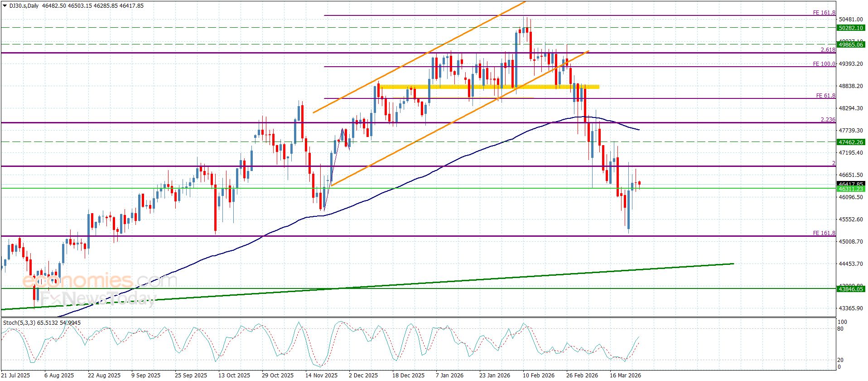Click the economies.com watermark logo
Viewport: 868px width, 381px height.
[99, 281]
